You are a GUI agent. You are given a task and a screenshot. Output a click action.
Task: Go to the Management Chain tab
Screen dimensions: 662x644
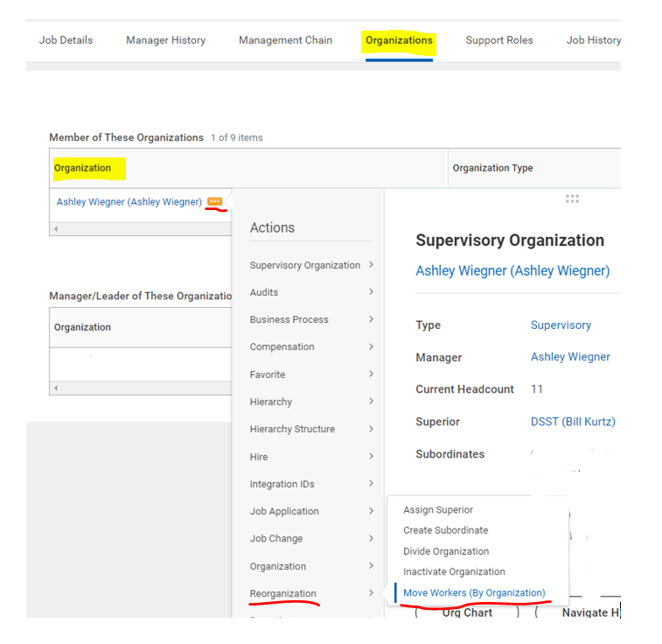pos(285,40)
